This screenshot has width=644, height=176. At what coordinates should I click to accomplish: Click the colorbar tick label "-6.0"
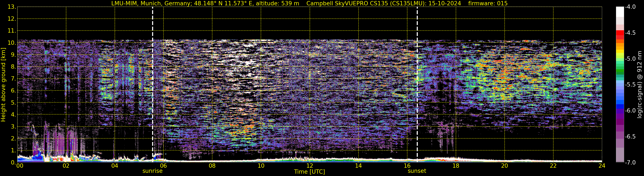click(630, 111)
